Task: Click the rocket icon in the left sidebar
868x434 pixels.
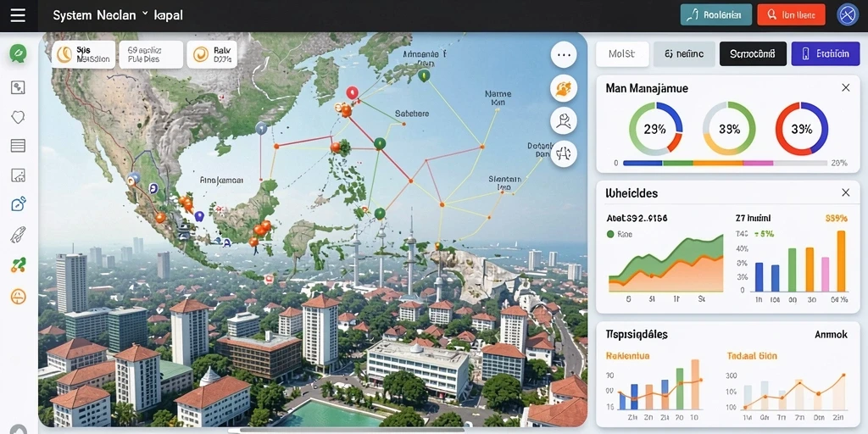Action: point(19,235)
